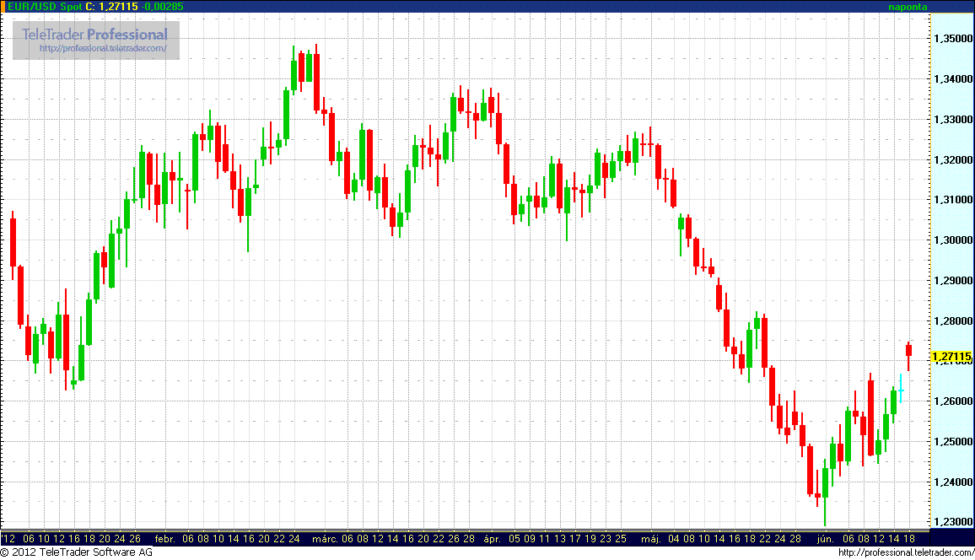This screenshot has height=560, width=975.
Task: Click the 1,28000 price axis label
Action: [x=952, y=320]
